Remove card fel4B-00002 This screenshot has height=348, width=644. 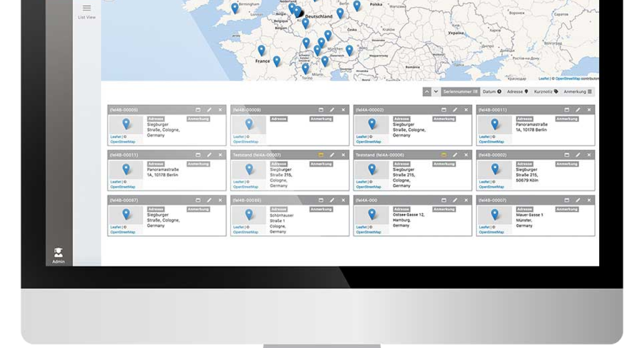(x=589, y=155)
